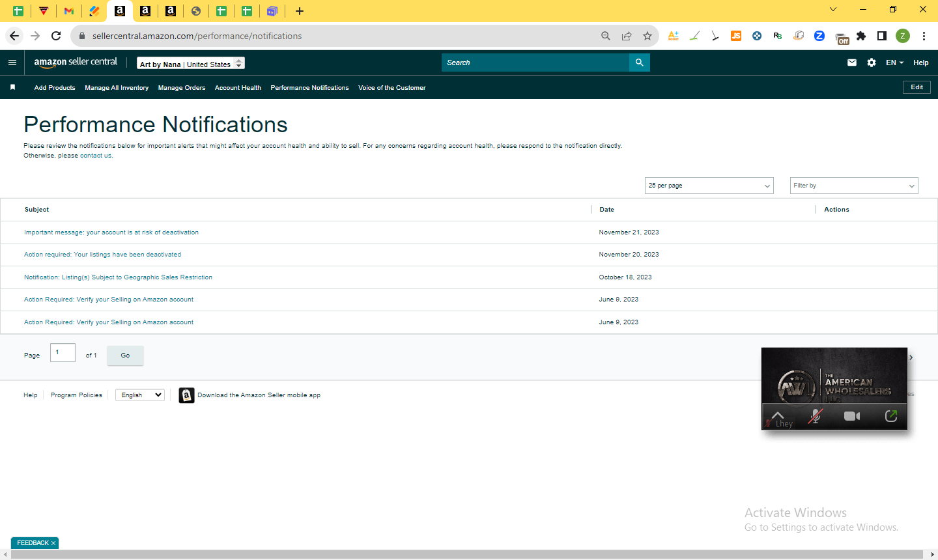The image size is (938, 560).
Task: Click the page number input field
Action: 63,352
